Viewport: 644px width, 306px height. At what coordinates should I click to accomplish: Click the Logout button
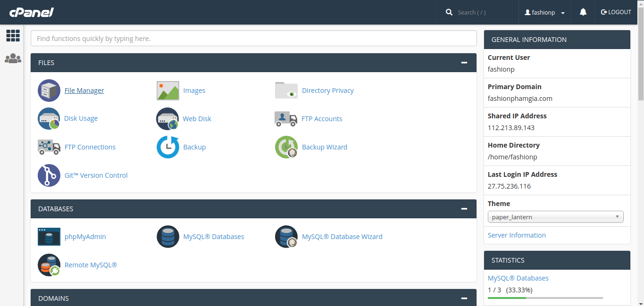(616, 12)
